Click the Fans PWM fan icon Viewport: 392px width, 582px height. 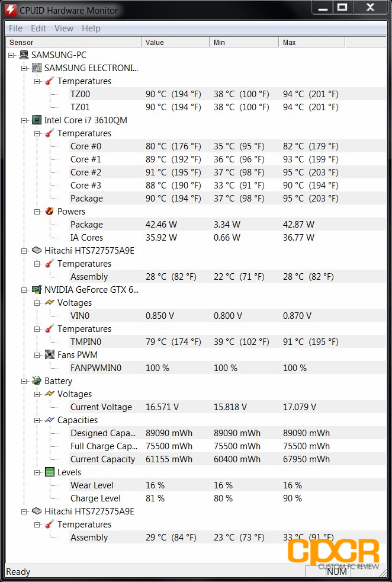pos(50,355)
